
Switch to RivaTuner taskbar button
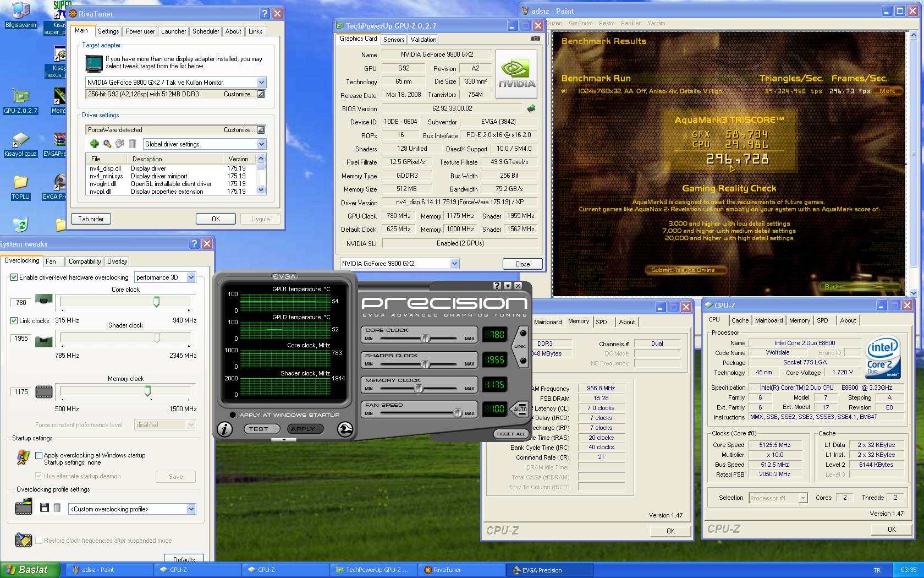(x=461, y=570)
